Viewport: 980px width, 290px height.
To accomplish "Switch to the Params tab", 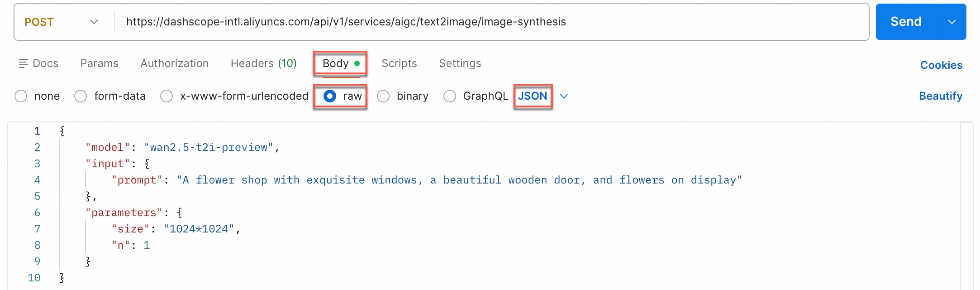I will click(99, 63).
